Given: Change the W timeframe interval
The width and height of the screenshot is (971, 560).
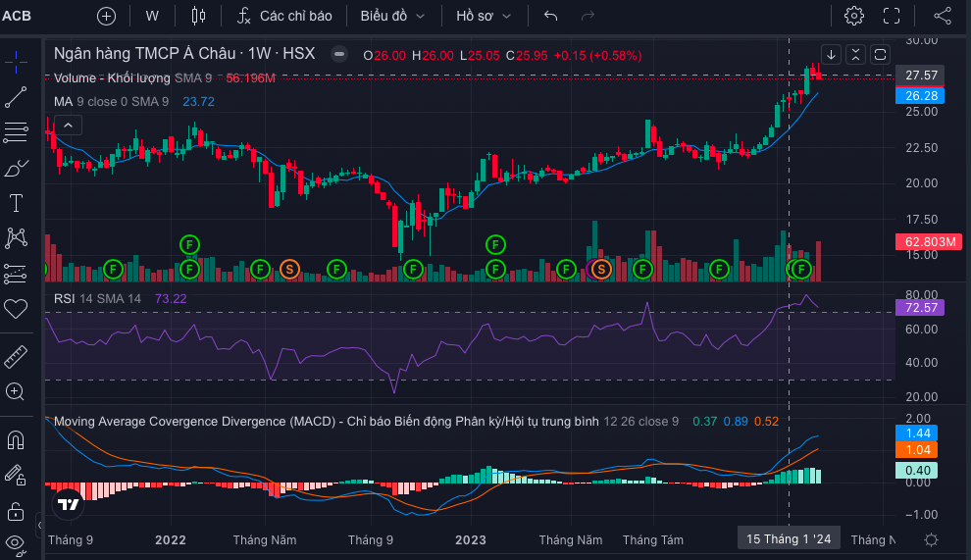Looking at the screenshot, I should click(152, 16).
